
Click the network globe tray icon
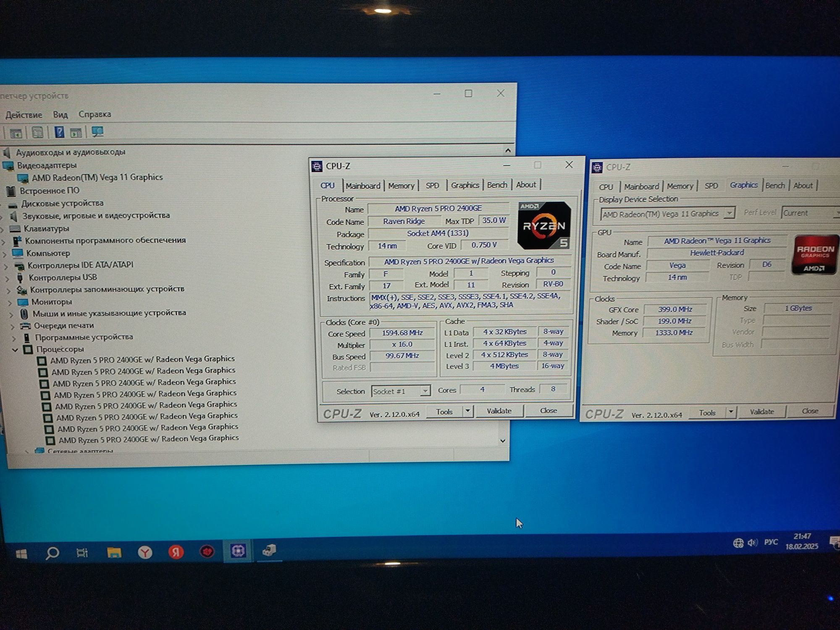[x=738, y=543]
